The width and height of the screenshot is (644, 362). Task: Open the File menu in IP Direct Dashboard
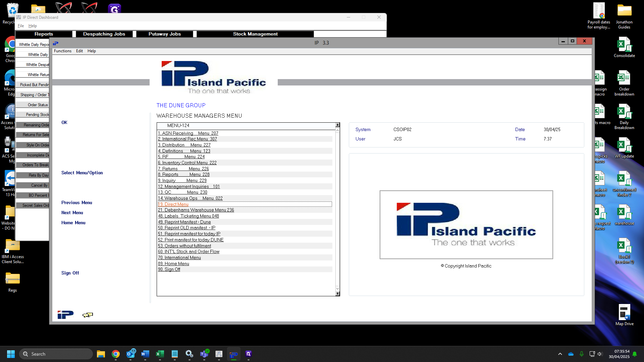[x=21, y=26]
